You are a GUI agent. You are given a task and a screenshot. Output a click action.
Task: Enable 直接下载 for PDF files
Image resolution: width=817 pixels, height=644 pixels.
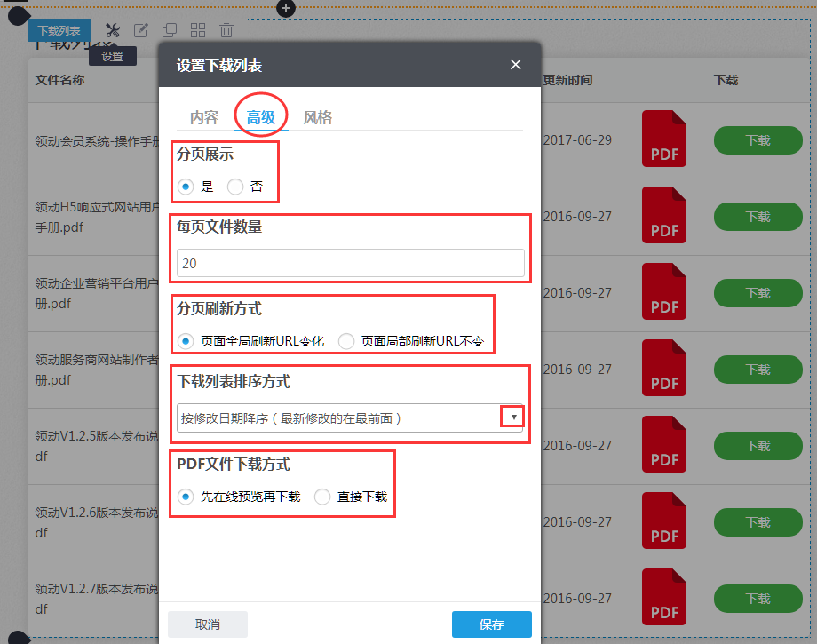322,497
